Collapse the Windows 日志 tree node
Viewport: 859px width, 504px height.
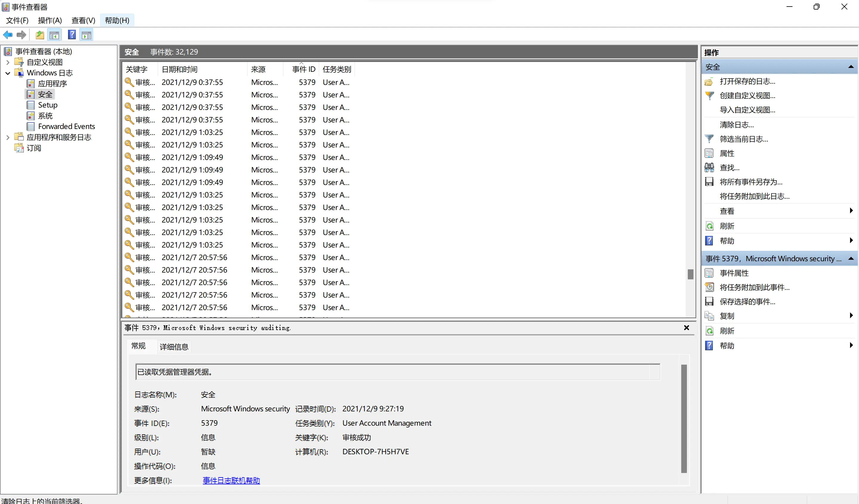(8, 73)
